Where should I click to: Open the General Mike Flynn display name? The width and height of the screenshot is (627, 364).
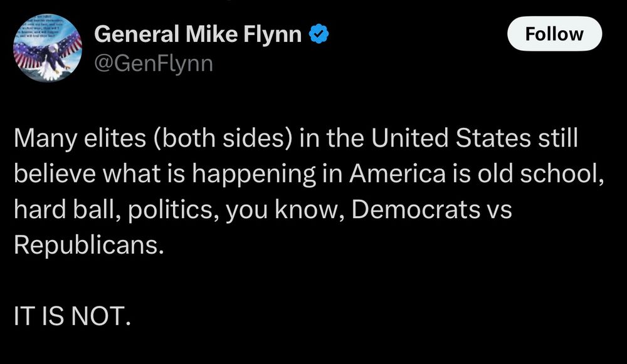pos(198,34)
